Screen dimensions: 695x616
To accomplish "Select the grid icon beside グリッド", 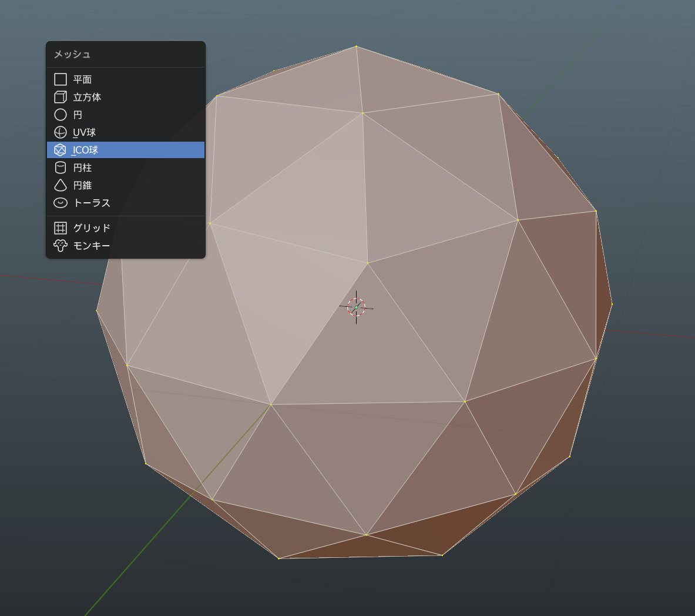I will point(61,228).
